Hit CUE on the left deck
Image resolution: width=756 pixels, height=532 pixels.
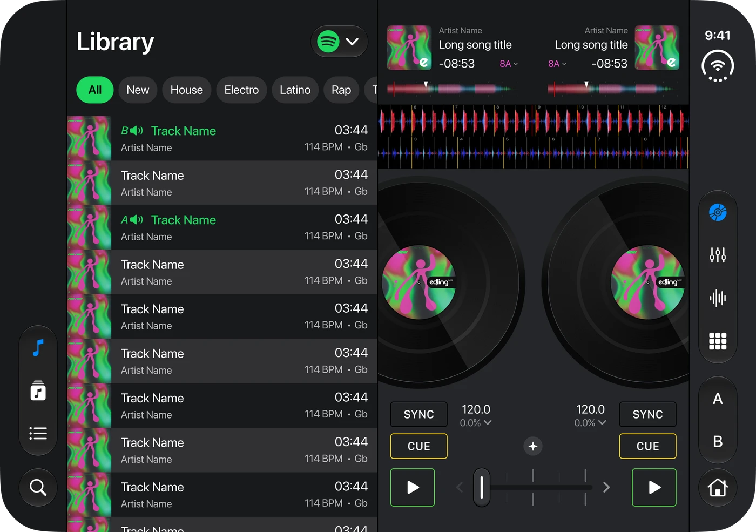pyautogui.click(x=419, y=446)
